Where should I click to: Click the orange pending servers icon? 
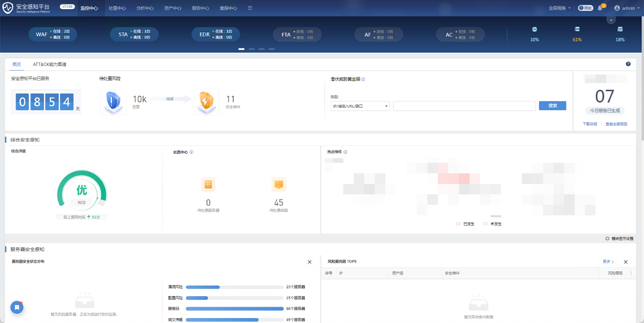click(x=208, y=185)
